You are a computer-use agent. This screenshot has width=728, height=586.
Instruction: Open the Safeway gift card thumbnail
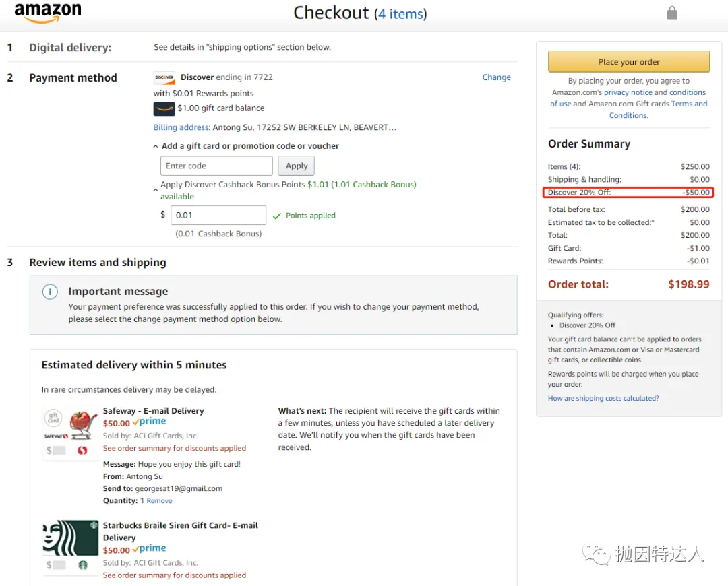[70, 432]
